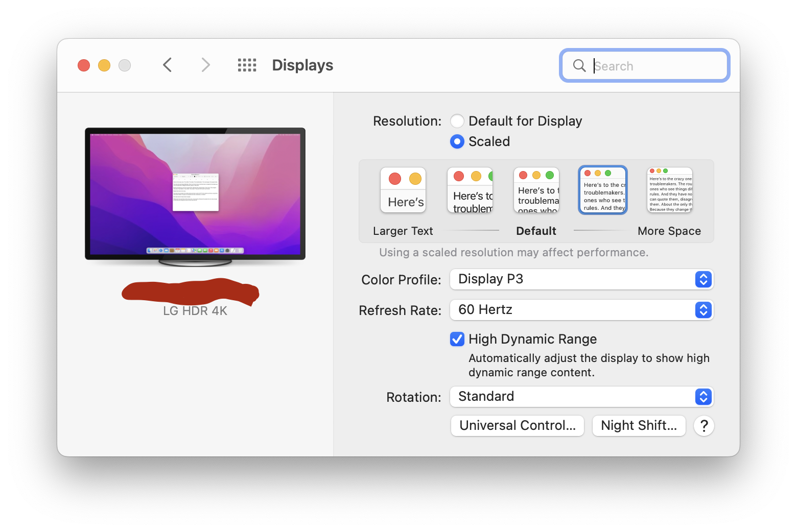Click the Resolution: label
The image size is (797, 532).
coord(407,121)
